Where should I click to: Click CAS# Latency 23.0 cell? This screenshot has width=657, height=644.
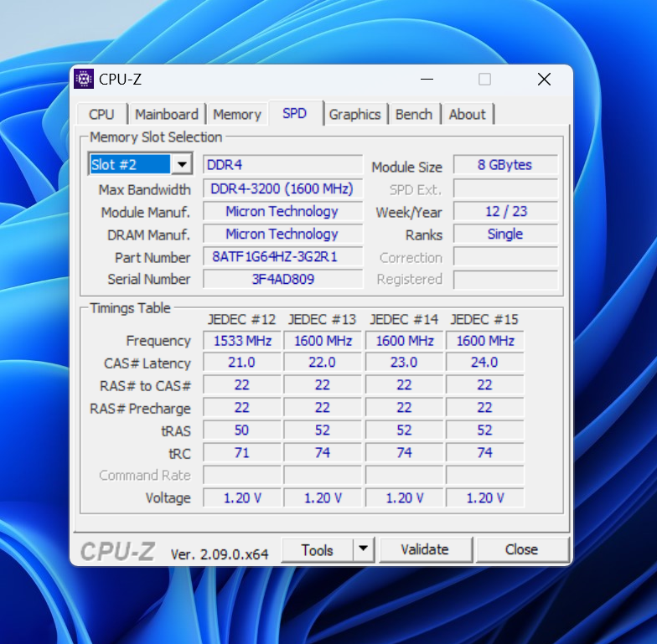404,362
